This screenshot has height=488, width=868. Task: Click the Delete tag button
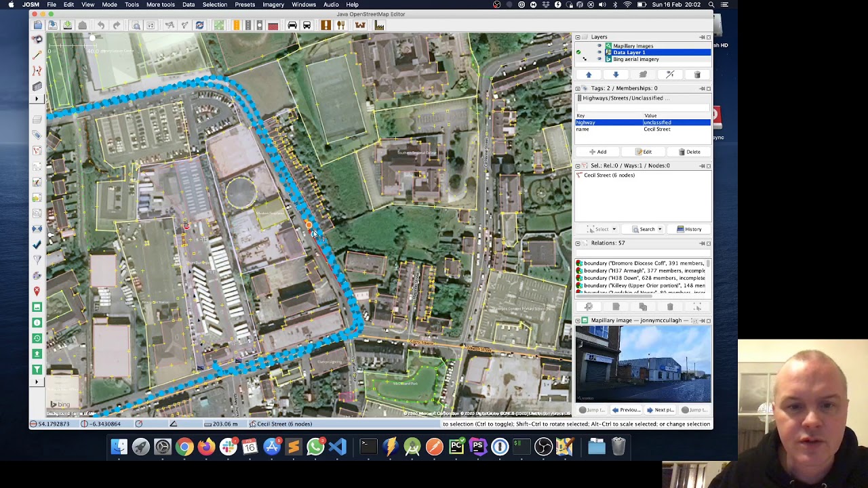(689, 152)
